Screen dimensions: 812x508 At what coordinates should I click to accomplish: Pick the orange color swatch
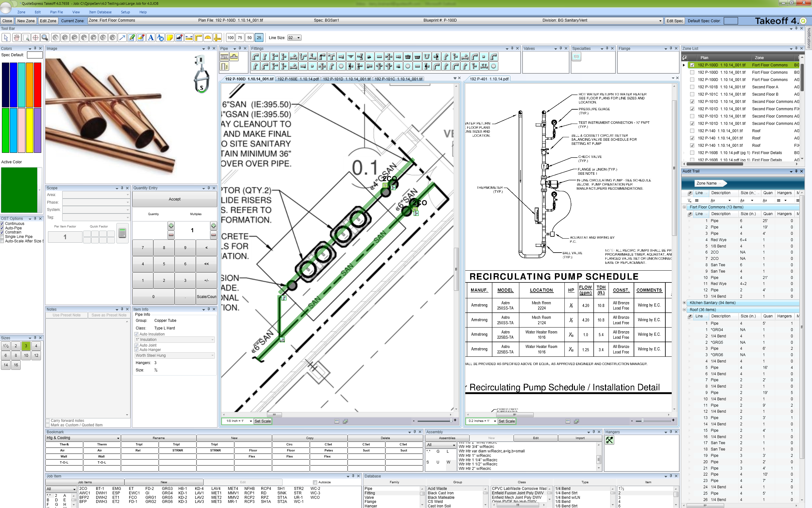(30, 85)
